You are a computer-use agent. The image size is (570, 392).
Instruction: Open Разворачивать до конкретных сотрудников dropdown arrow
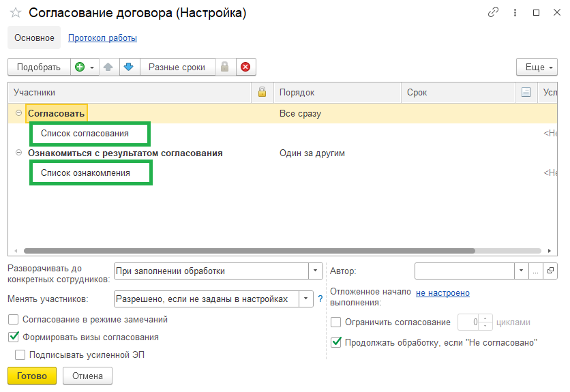point(315,271)
